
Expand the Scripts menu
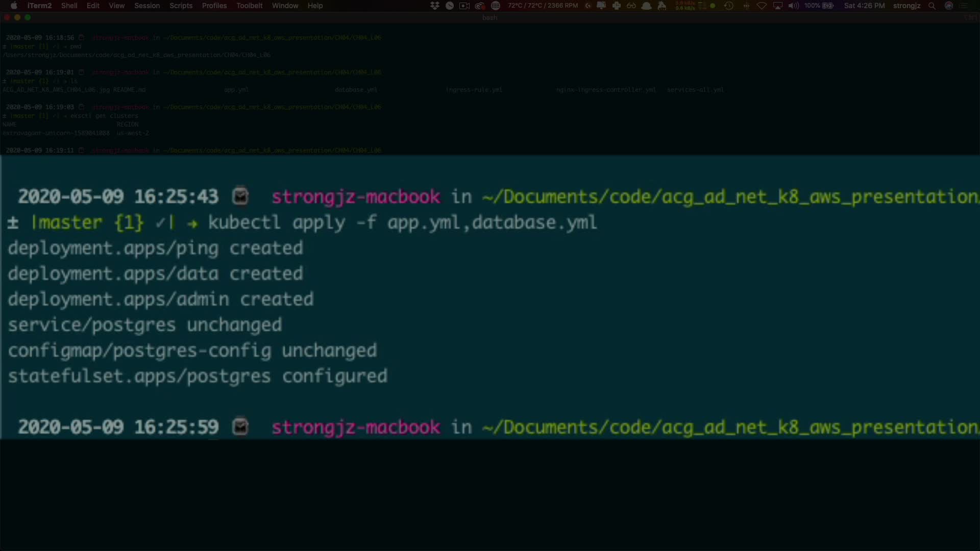(x=181, y=6)
